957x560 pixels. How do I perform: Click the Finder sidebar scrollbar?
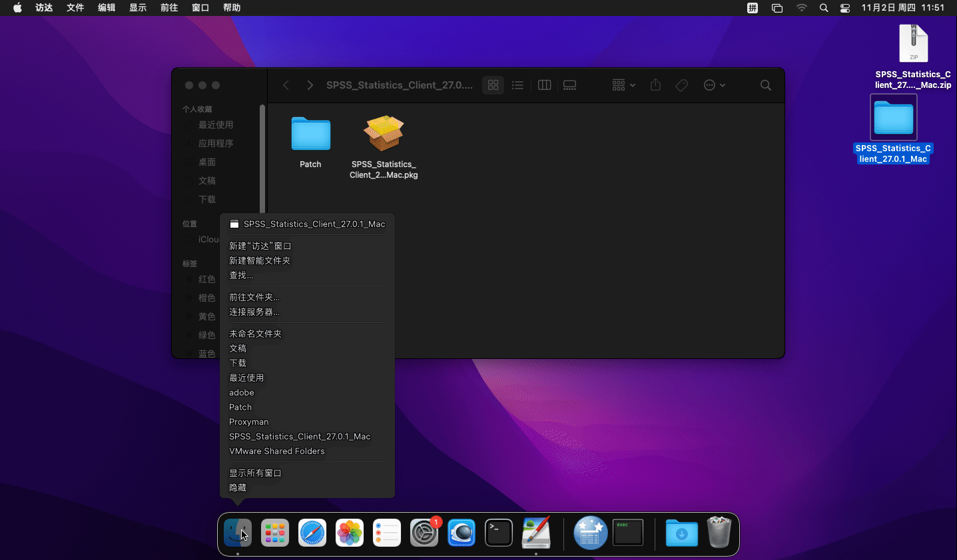[262, 158]
